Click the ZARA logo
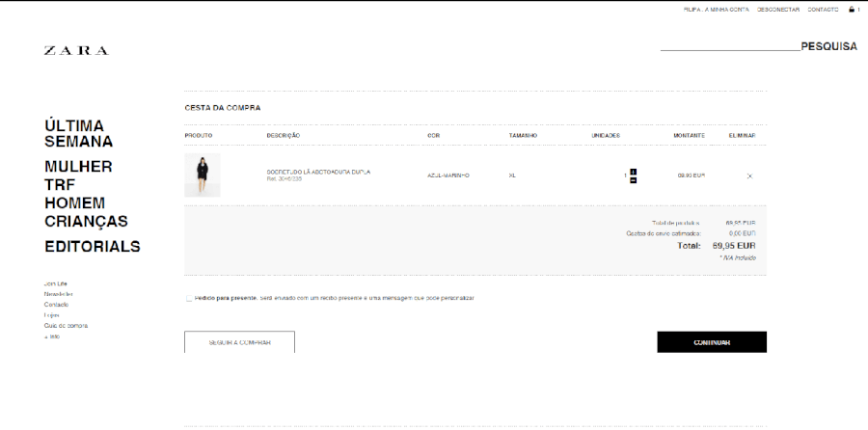 tap(76, 51)
